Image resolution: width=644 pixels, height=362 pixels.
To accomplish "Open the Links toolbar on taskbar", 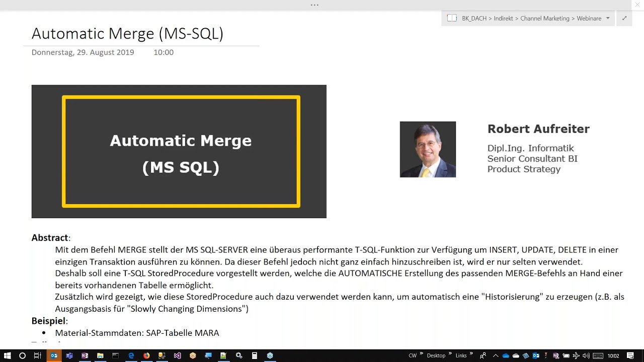I will pos(461,355).
